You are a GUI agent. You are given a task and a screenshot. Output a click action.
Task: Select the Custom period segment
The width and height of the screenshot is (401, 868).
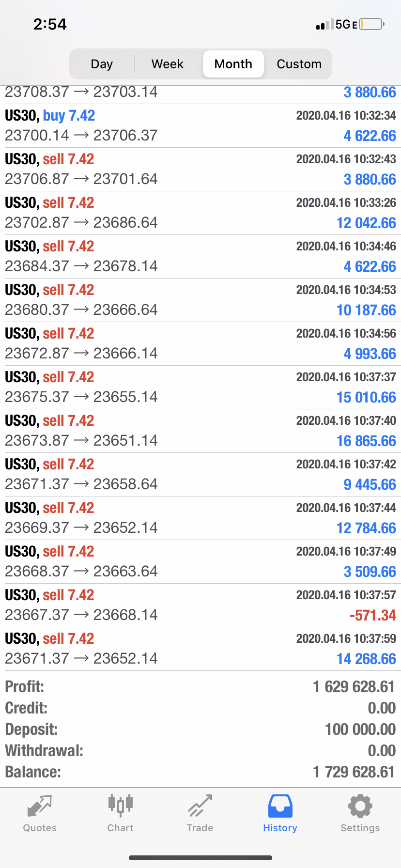click(299, 64)
